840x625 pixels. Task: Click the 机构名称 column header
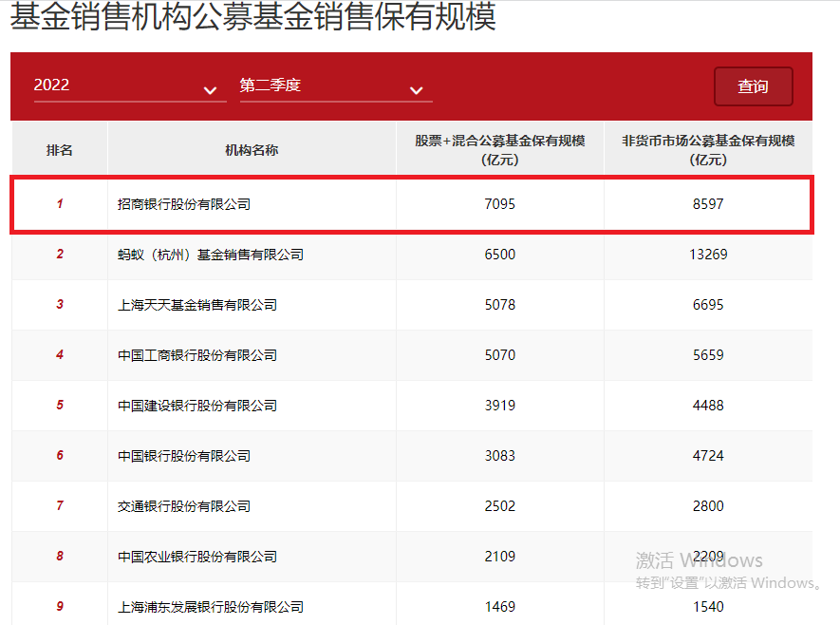(x=252, y=150)
